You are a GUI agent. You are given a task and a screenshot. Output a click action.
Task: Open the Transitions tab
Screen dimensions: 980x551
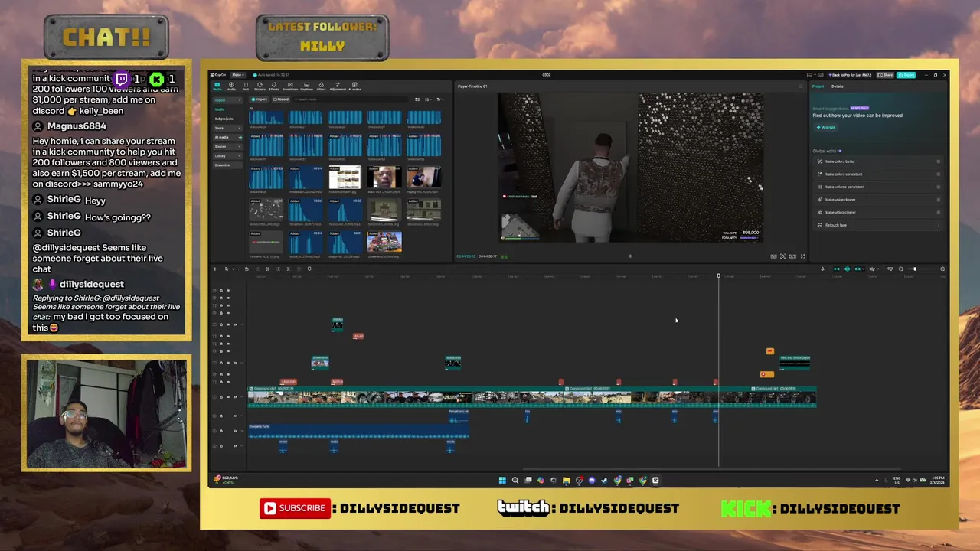[290, 85]
